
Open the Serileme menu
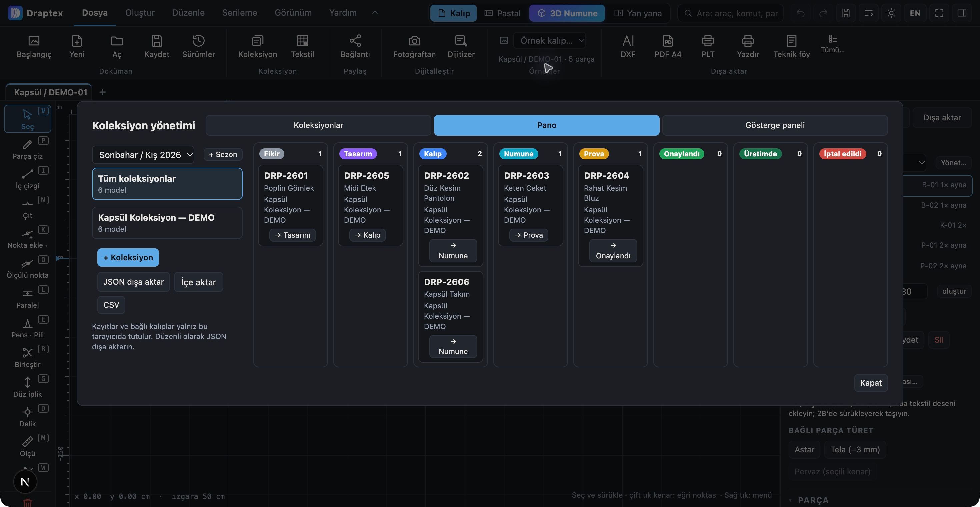tap(239, 13)
